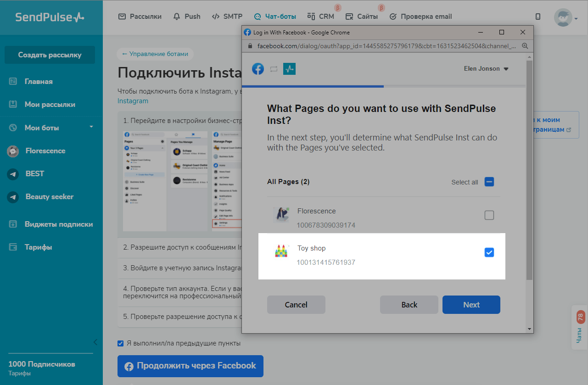Open the Elen Jonson account dropdown
The width and height of the screenshot is (588, 385).
point(486,68)
